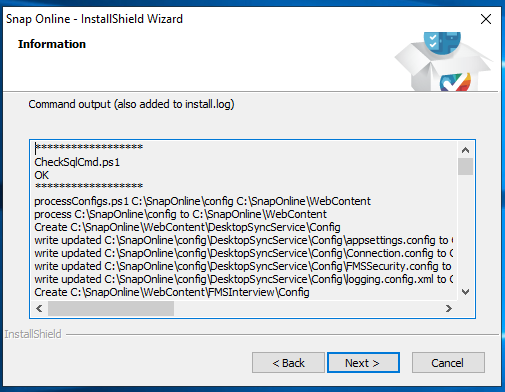The width and height of the screenshot is (505, 392).
Task: Click the scroll left arrow in output box
Action: (x=39, y=308)
